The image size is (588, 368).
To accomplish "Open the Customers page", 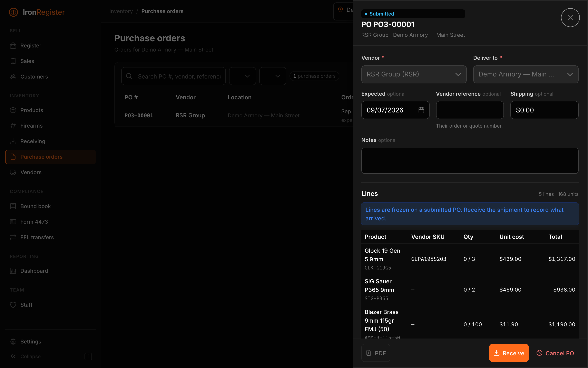I will (x=50, y=77).
